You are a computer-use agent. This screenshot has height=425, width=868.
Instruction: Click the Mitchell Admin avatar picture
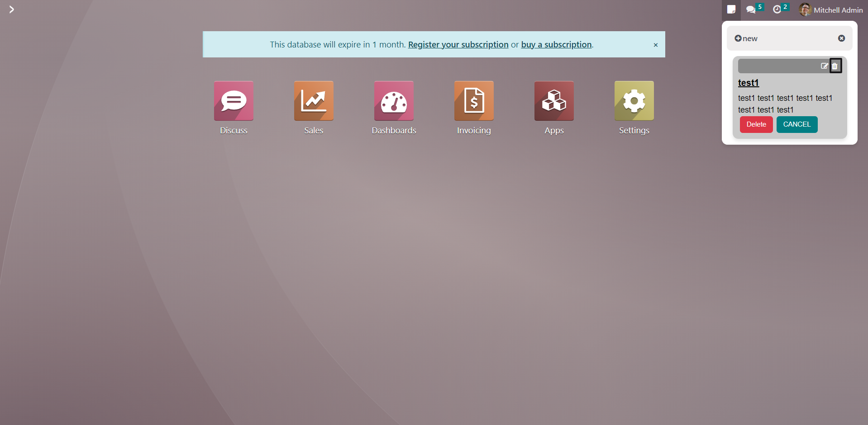coord(805,9)
